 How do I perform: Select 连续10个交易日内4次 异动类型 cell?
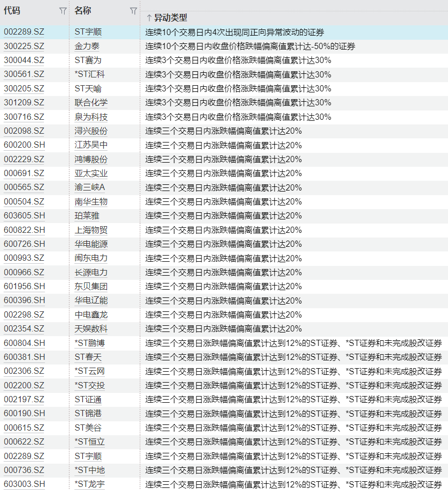click(294, 32)
